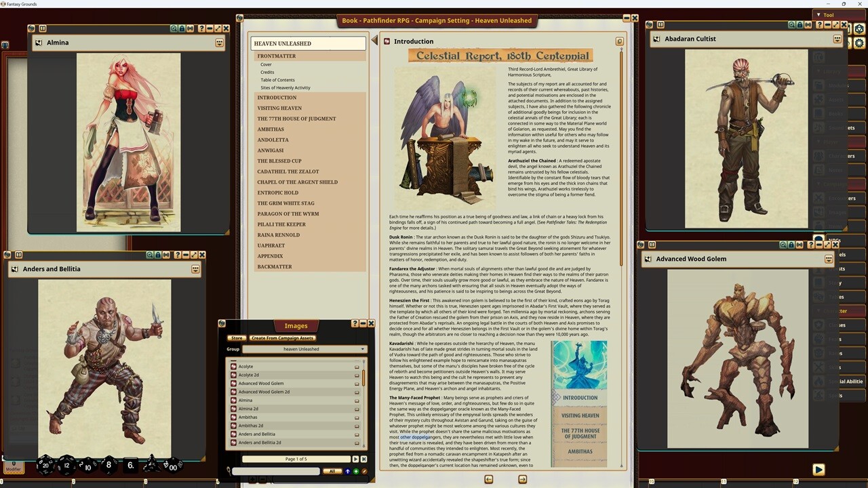Open the All filter dropdown next to the search box

pyautogui.click(x=333, y=470)
